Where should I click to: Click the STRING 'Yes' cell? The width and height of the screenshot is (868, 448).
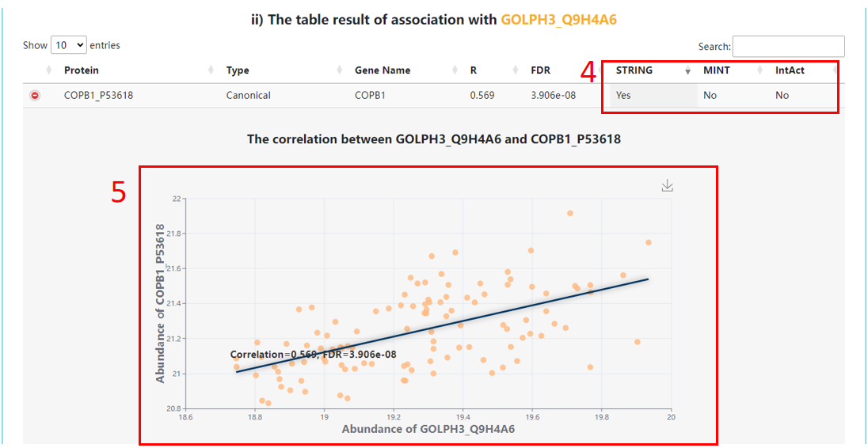624,96
